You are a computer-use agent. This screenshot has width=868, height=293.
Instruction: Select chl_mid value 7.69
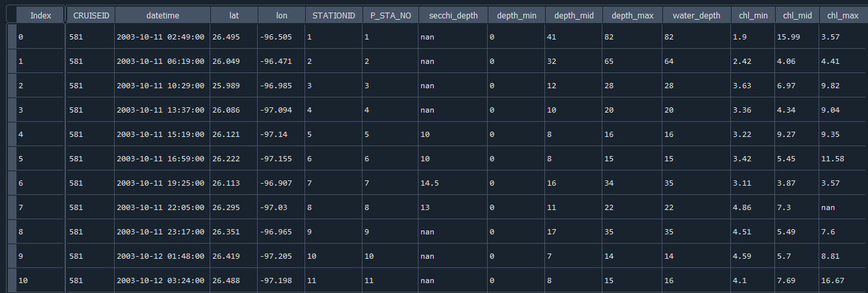797,280
